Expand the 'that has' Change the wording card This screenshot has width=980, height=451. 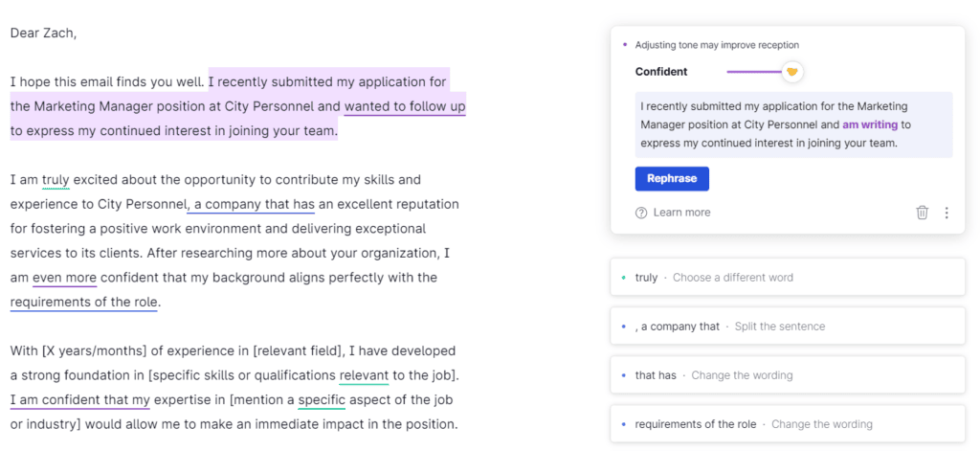pos(788,375)
